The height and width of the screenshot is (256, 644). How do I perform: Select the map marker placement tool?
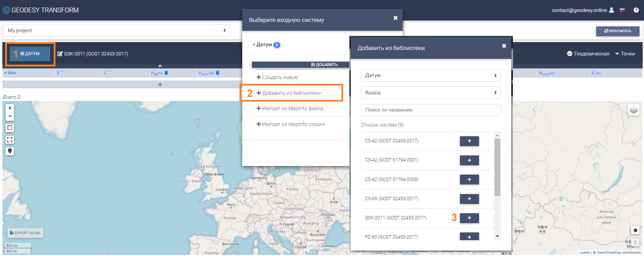(10, 151)
